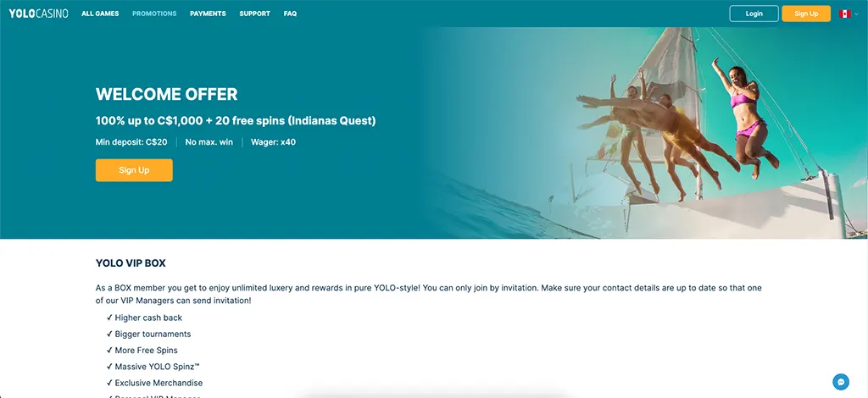This screenshot has height=398, width=868.
Task: Click the Sign Up button in header
Action: pos(806,14)
